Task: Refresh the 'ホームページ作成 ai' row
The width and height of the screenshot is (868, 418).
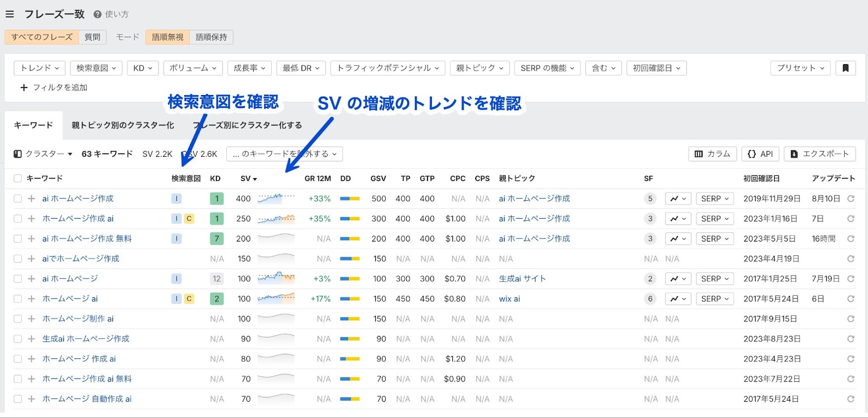Action: click(851, 219)
